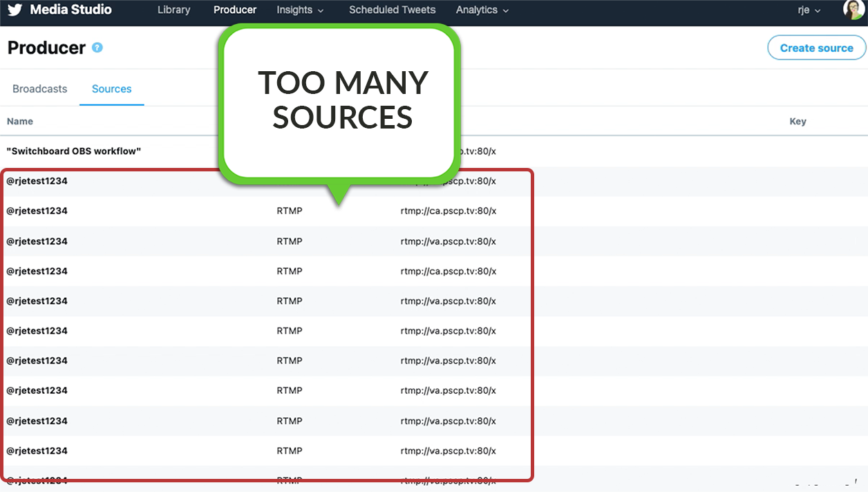The height and width of the screenshot is (492, 868).
Task: Open the rje account dropdown
Action: tap(809, 10)
